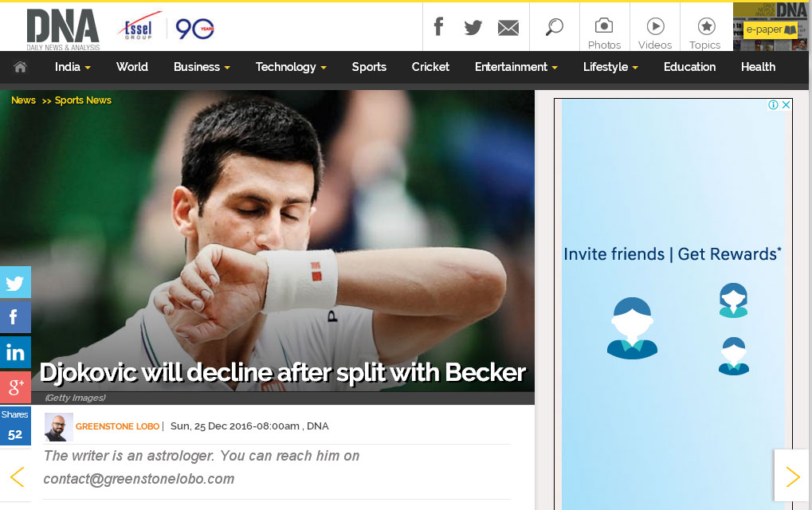Expand the Business menu

coord(202,67)
